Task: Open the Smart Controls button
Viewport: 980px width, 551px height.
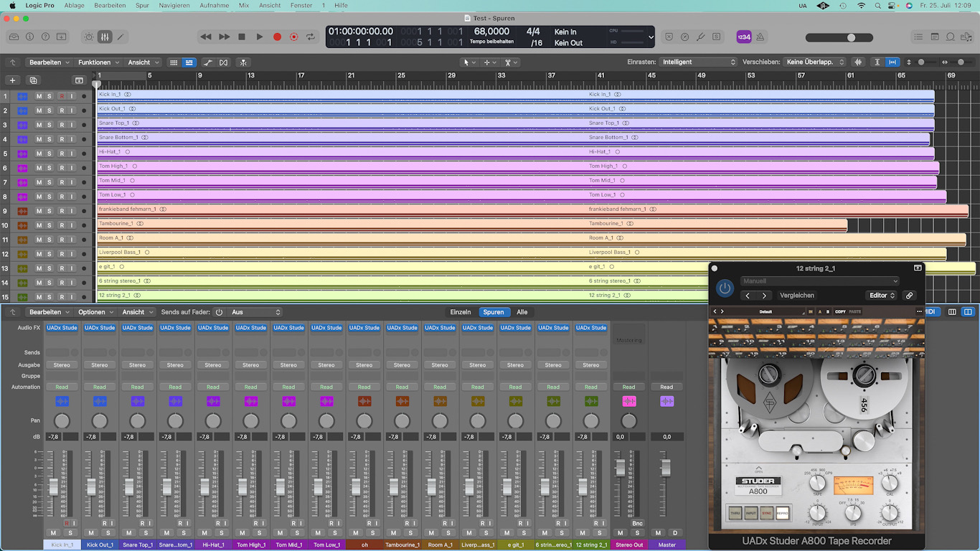Action: point(89,37)
